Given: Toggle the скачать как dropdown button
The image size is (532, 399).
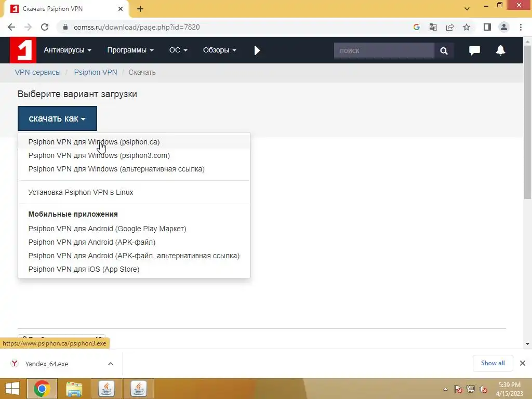Looking at the screenshot, I should pyautogui.click(x=57, y=118).
